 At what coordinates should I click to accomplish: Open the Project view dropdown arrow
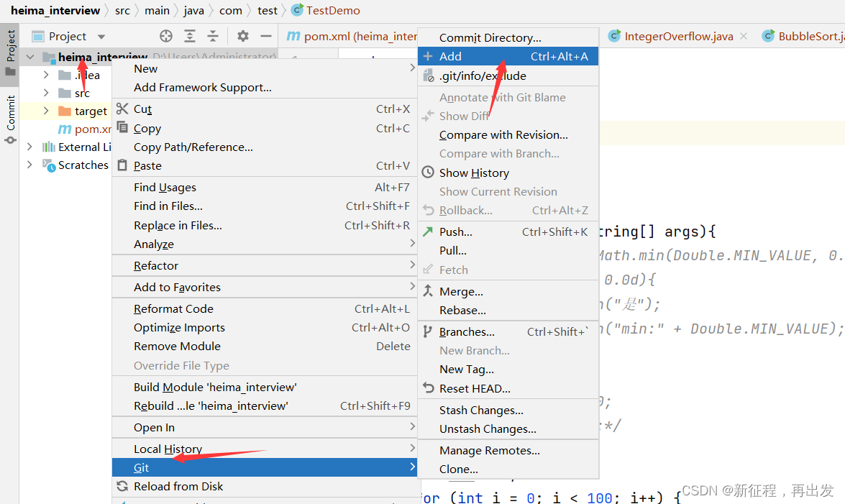(101, 37)
